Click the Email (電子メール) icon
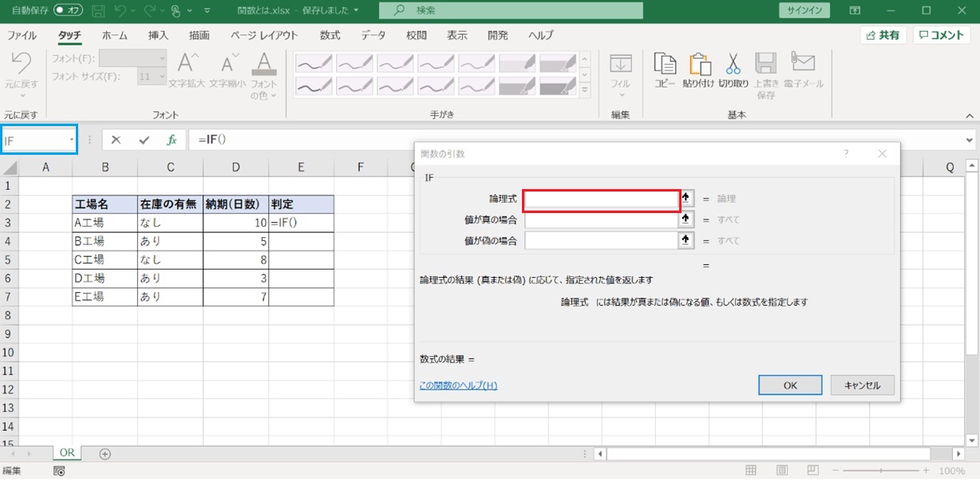 802,65
